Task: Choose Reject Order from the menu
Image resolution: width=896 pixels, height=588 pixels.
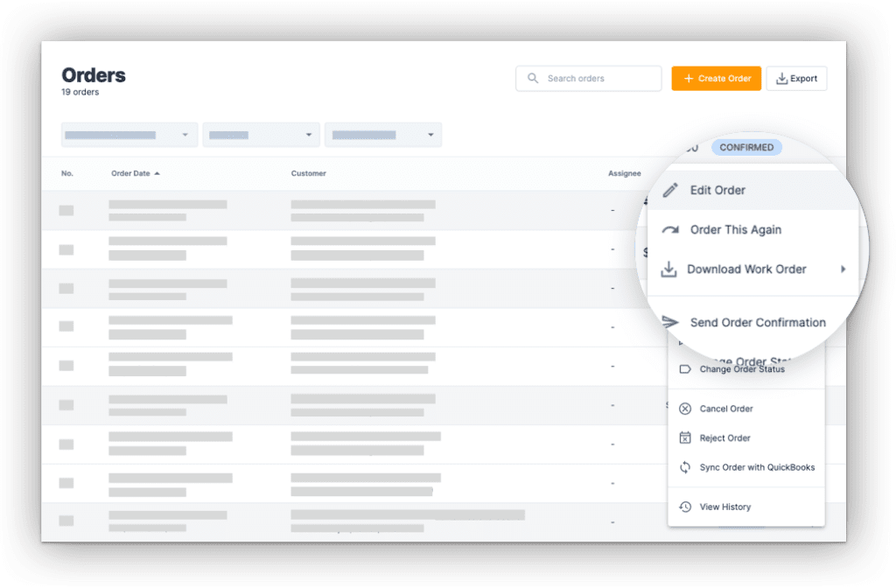Action: pyautogui.click(x=746, y=437)
